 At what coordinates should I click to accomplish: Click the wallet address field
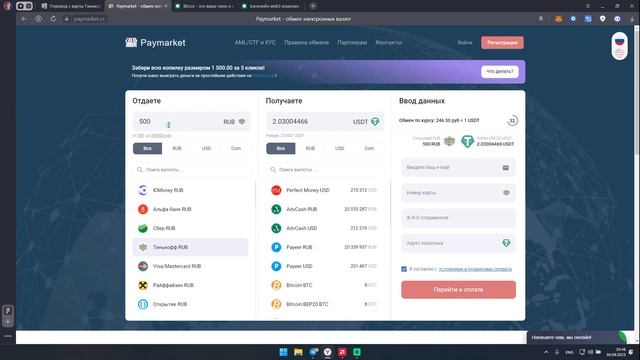coord(458,243)
